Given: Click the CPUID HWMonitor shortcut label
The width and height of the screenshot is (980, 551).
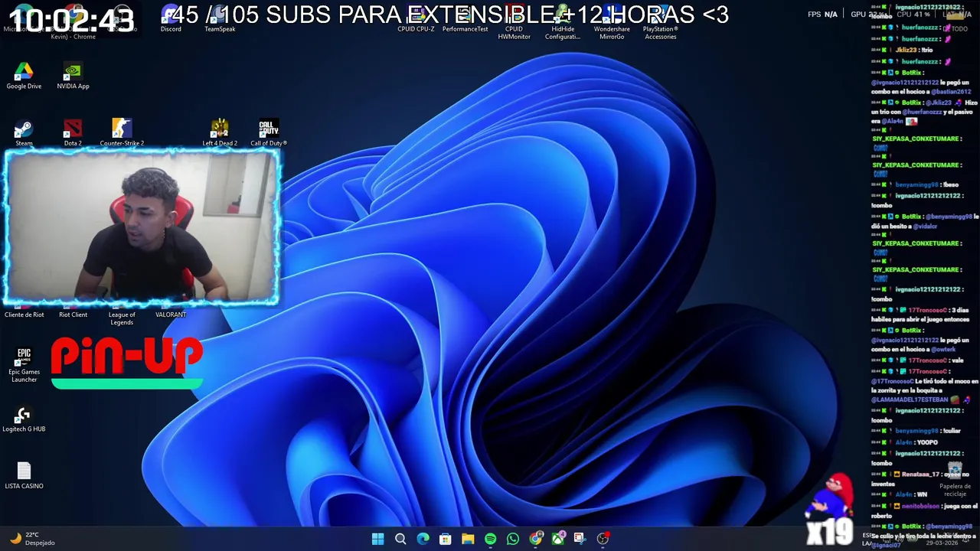Looking at the screenshot, I should (514, 33).
